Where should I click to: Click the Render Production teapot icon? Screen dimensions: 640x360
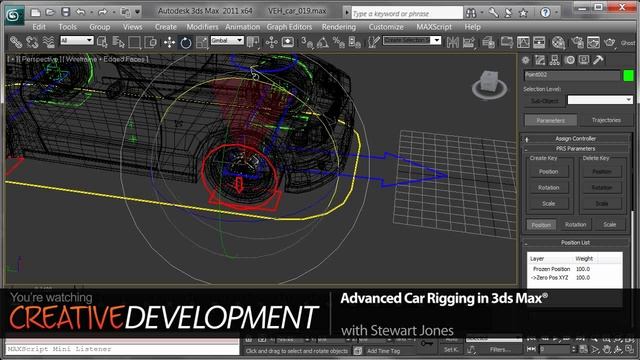[x=610, y=42]
